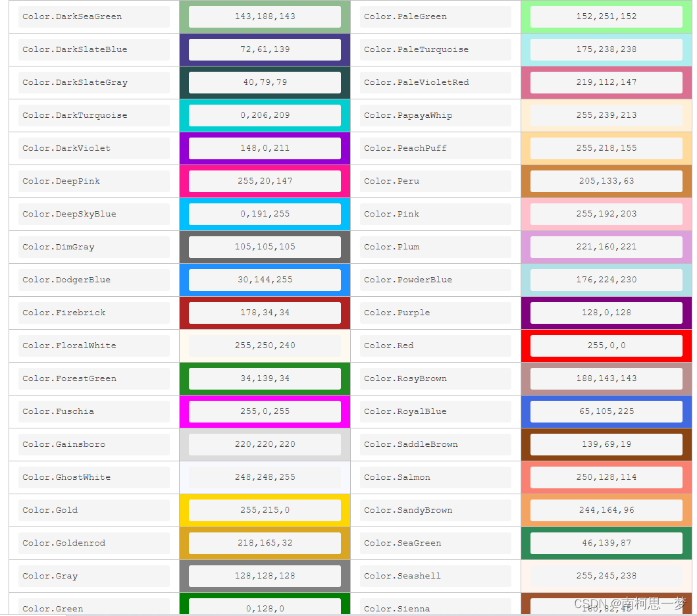This screenshot has height=616, width=697.
Task: Select the Color.DarkSlateGray name
Action: [94, 82]
